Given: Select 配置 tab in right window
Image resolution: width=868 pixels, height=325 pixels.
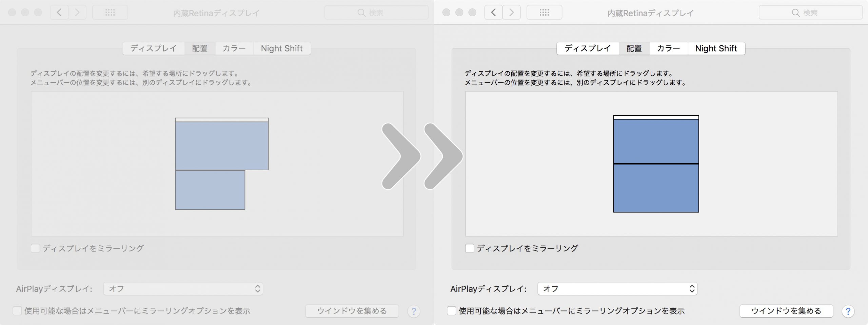Looking at the screenshot, I should [x=634, y=48].
